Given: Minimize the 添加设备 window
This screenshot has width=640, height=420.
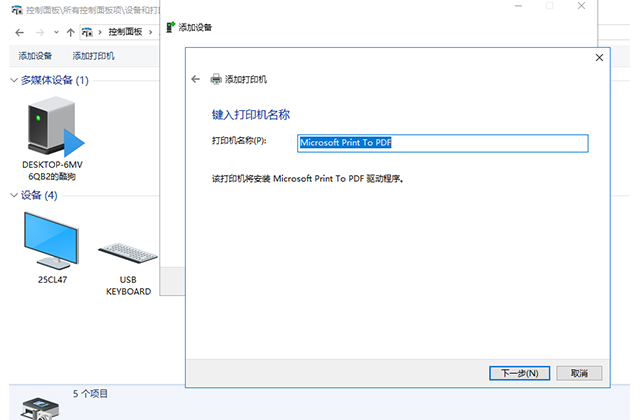Looking at the screenshot, I should pos(518,6).
